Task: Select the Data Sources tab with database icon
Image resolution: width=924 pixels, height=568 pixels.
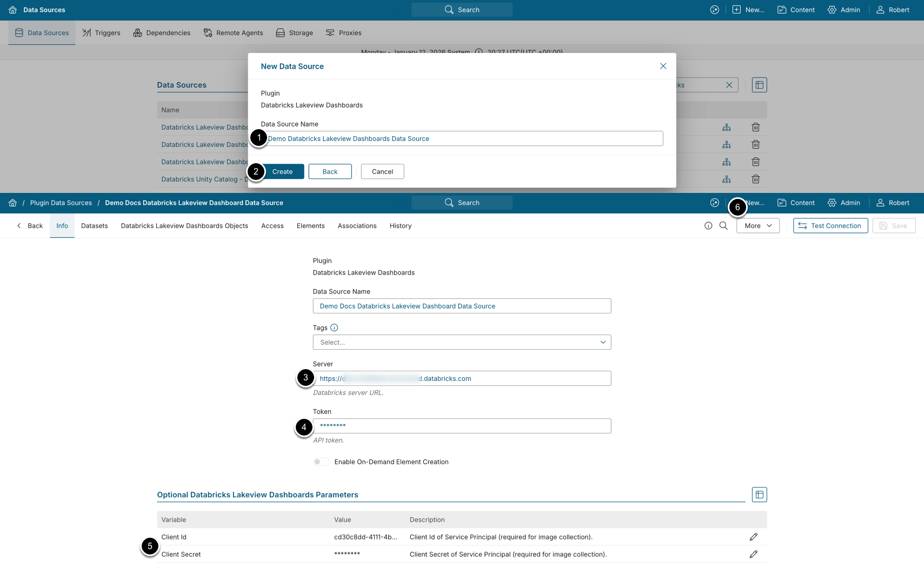Action: point(42,33)
